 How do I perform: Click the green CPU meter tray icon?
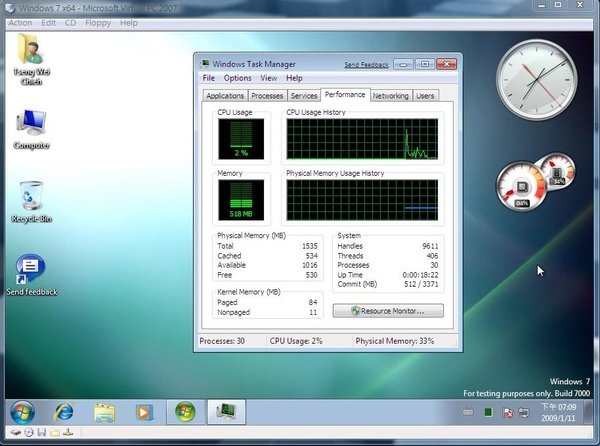pyautogui.click(x=488, y=412)
